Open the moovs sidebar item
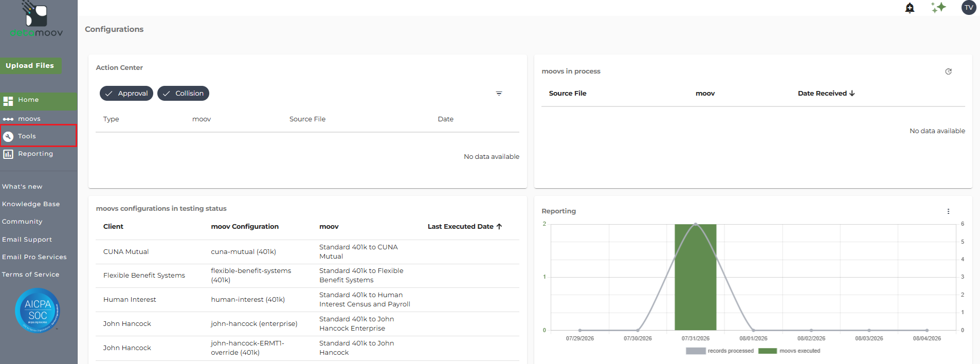 pyautogui.click(x=39, y=119)
